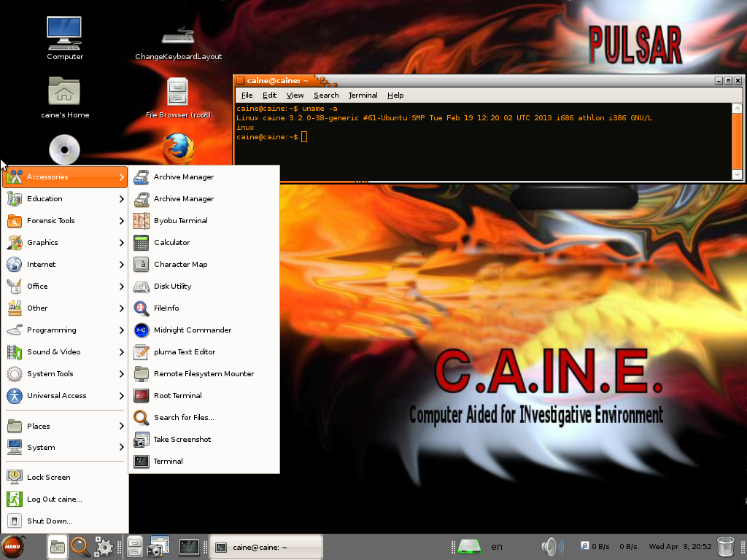Open the terminal Help menu

[x=395, y=96]
